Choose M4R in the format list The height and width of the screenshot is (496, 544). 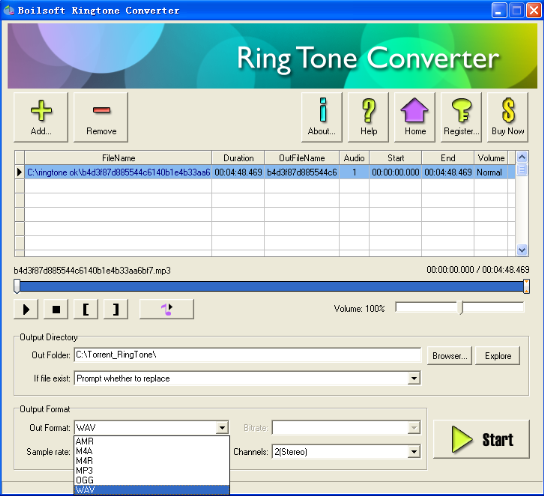pos(152,461)
